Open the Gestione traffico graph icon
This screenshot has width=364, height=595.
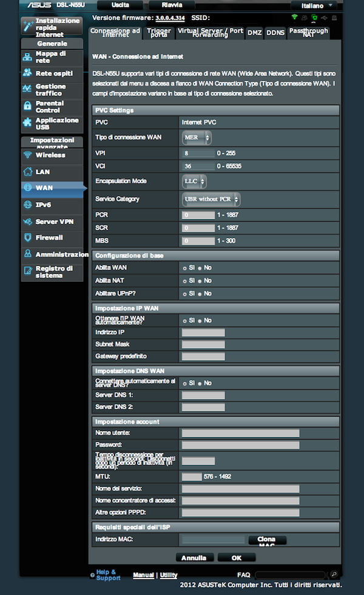click(27, 89)
